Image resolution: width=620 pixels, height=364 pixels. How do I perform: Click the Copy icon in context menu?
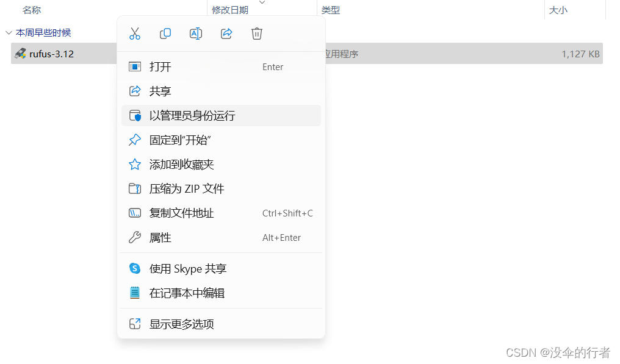tap(165, 34)
